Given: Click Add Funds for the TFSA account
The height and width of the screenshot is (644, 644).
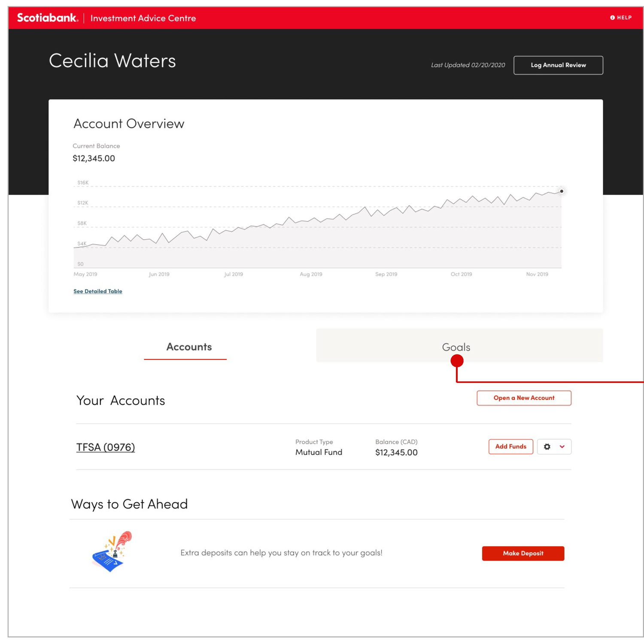Looking at the screenshot, I should pyautogui.click(x=510, y=446).
